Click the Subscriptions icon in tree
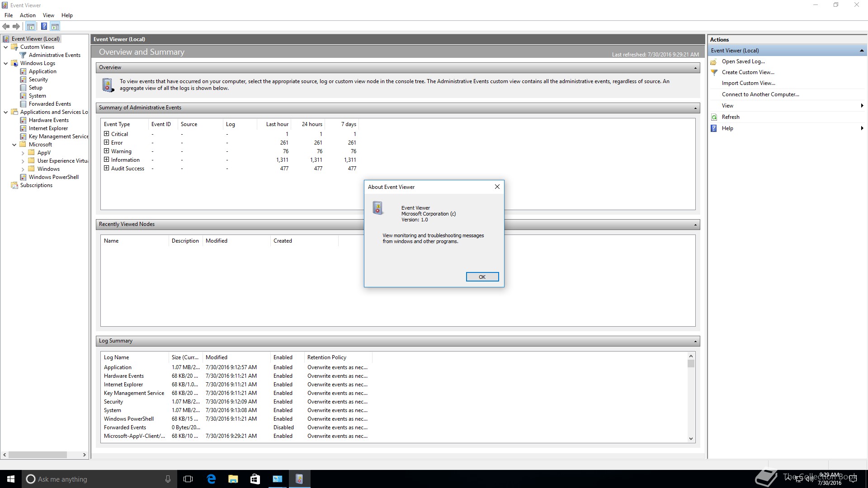Image resolution: width=868 pixels, height=488 pixels. pos(14,185)
